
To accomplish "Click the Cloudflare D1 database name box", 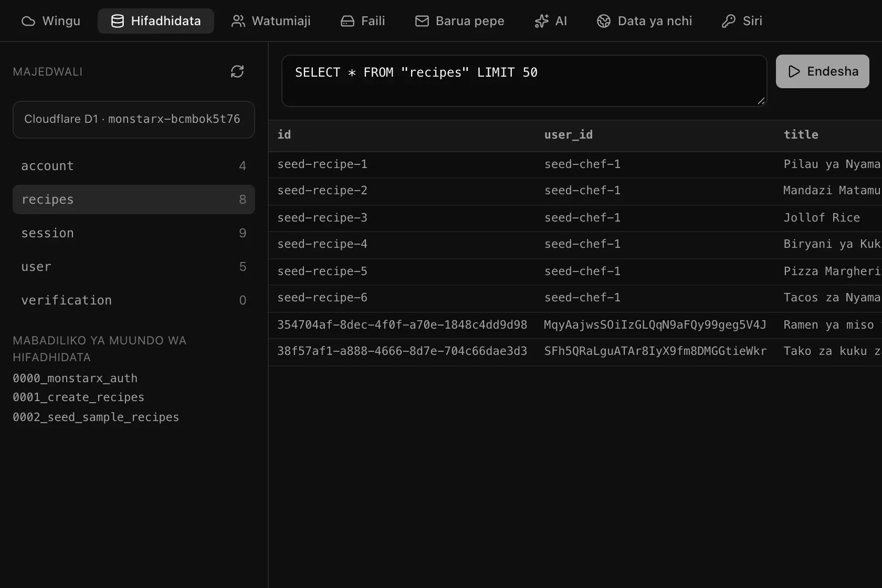I will tap(134, 120).
